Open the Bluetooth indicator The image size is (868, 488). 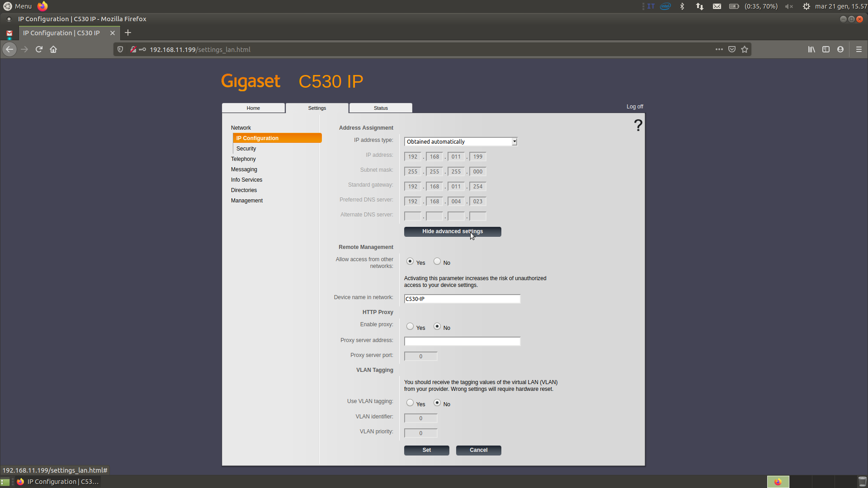[682, 6]
